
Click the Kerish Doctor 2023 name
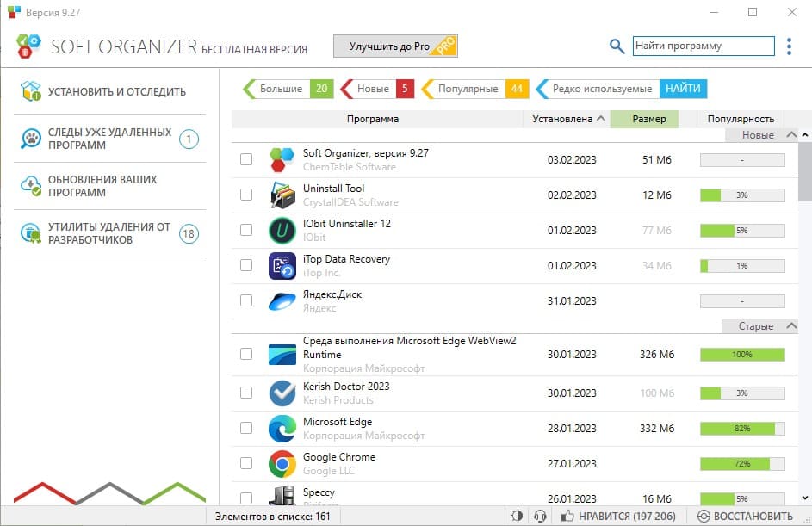tap(346, 387)
